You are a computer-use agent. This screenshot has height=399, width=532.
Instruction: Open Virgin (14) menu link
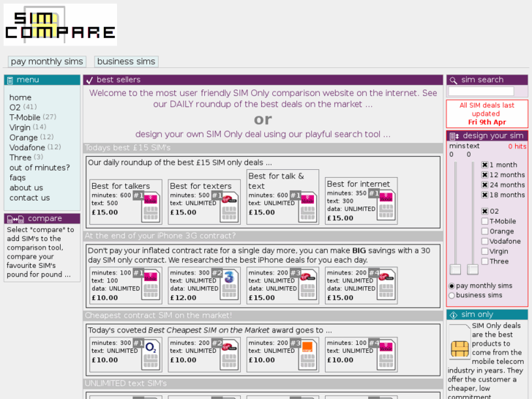tap(28, 127)
